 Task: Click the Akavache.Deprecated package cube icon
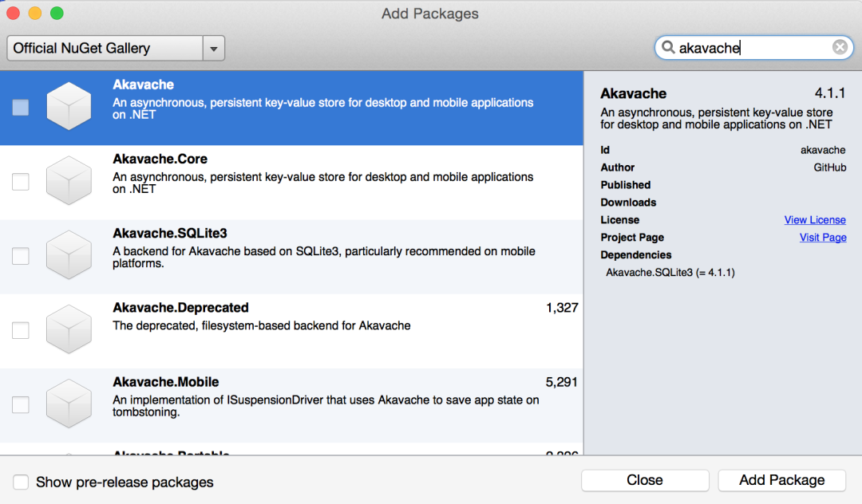(69, 330)
